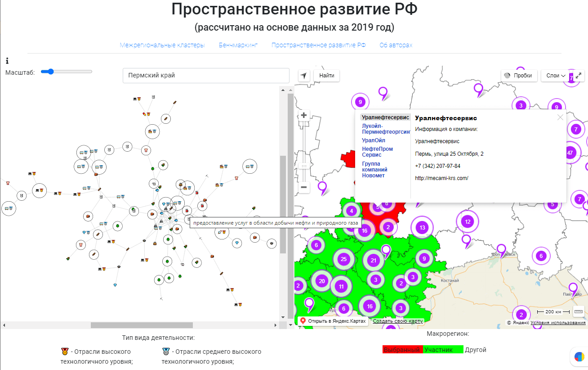Activate the ruler measurement tool
This screenshot has height=370, width=588.
click(x=579, y=311)
